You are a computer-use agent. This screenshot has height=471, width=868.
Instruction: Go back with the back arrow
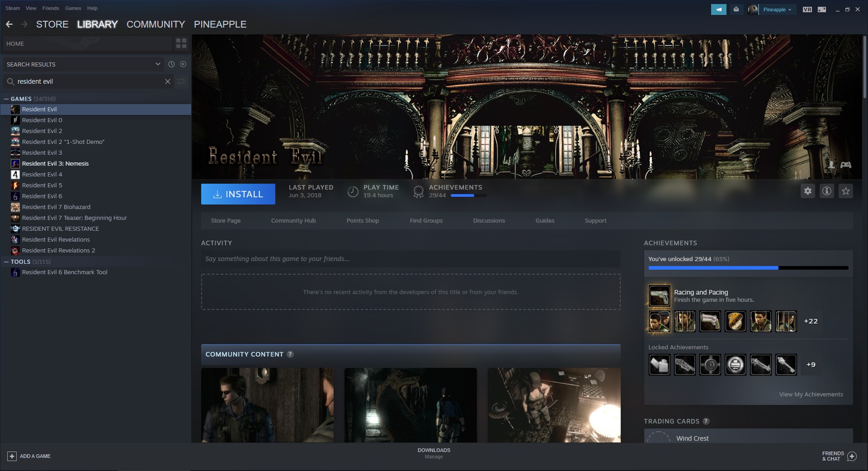(9, 24)
